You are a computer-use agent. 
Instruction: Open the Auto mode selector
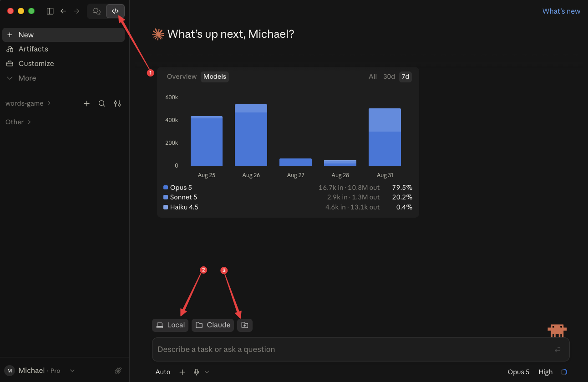pyautogui.click(x=163, y=372)
